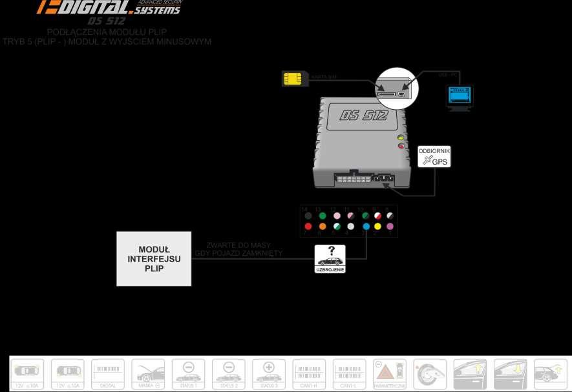572x392 pixels.
Task: Click the yellow LED on the DS 512
Action: pos(401,138)
